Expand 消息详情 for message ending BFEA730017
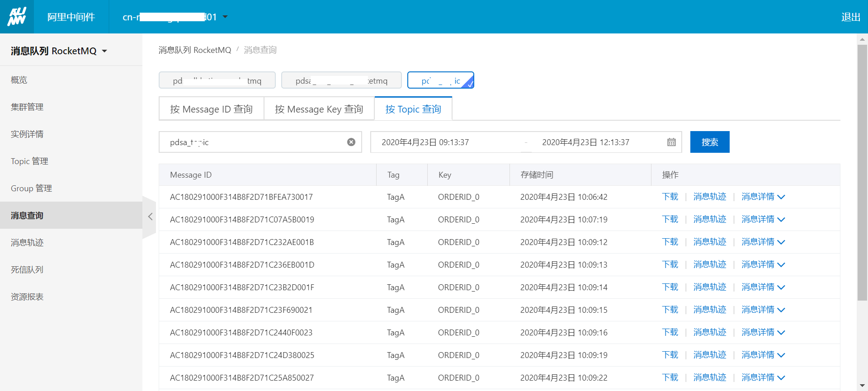 click(763, 197)
